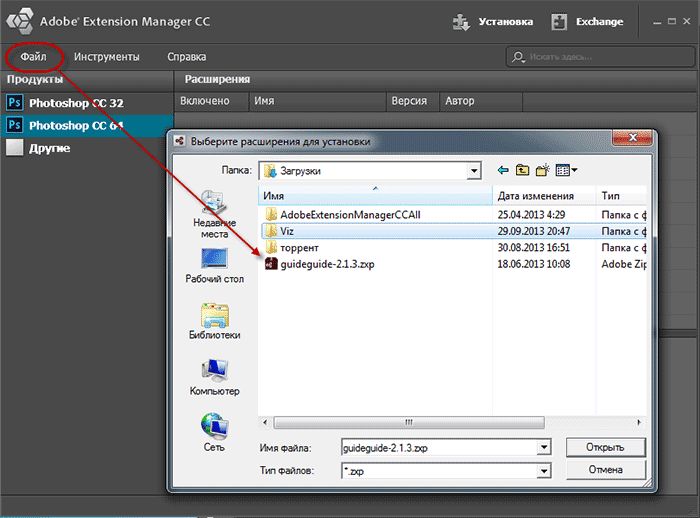Click date 18.06.2013 10:08 cell

click(x=533, y=264)
